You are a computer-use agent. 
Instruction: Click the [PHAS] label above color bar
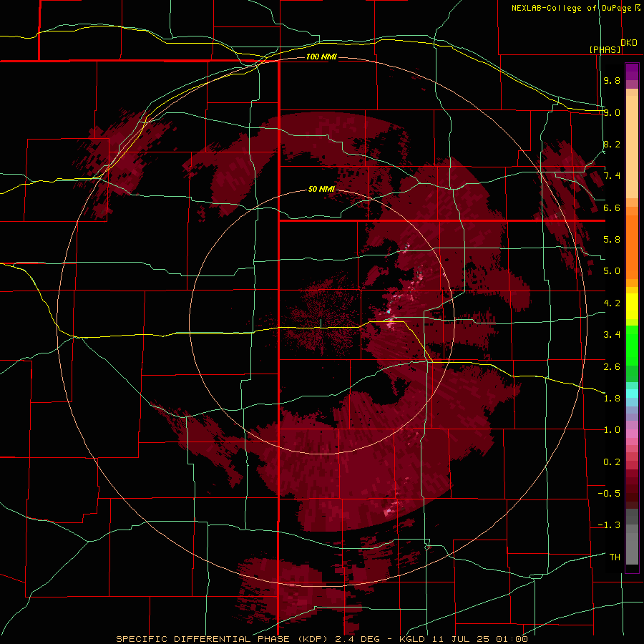pyautogui.click(x=605, y=49)
